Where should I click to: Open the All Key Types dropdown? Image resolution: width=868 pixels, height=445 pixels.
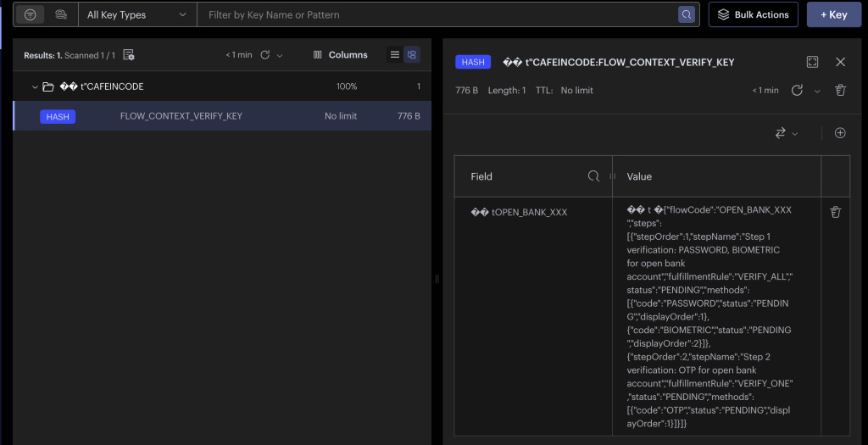coord(137,15)
